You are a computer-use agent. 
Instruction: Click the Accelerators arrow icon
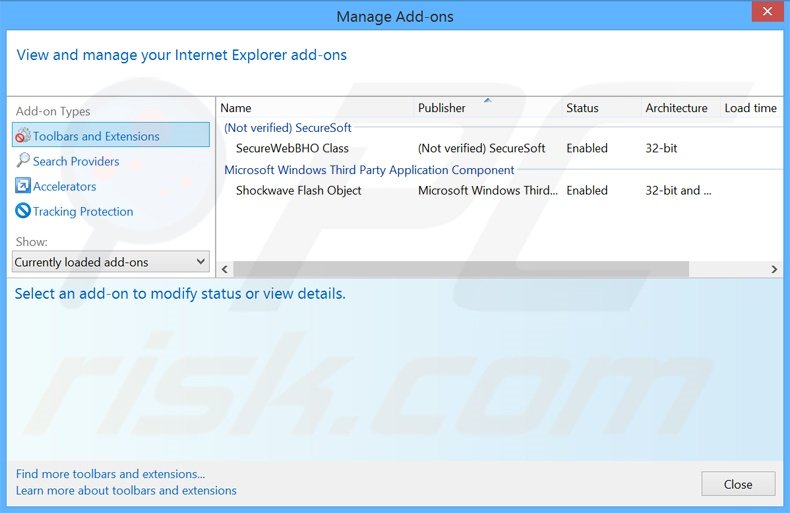[x=23, y=185]
